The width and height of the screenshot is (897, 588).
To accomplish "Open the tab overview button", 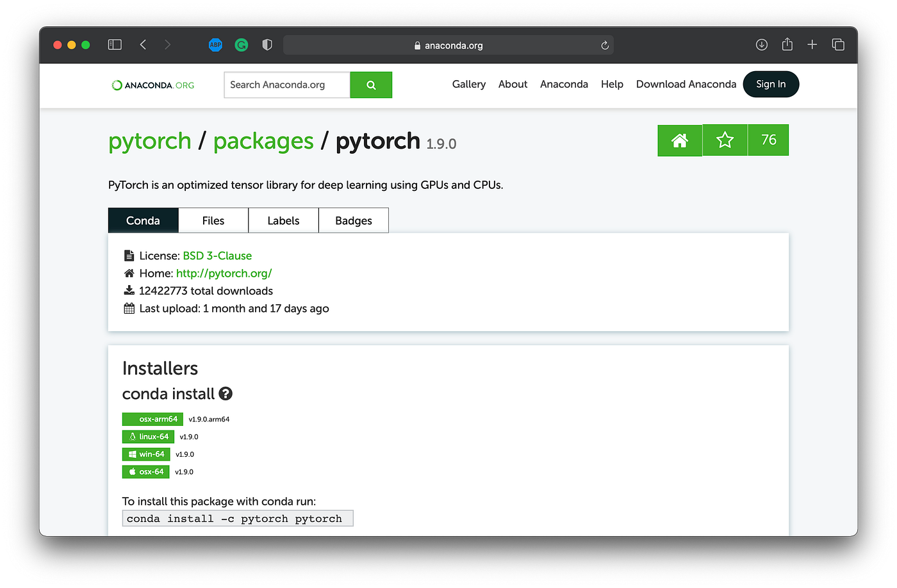I will (x=838, y=44).
